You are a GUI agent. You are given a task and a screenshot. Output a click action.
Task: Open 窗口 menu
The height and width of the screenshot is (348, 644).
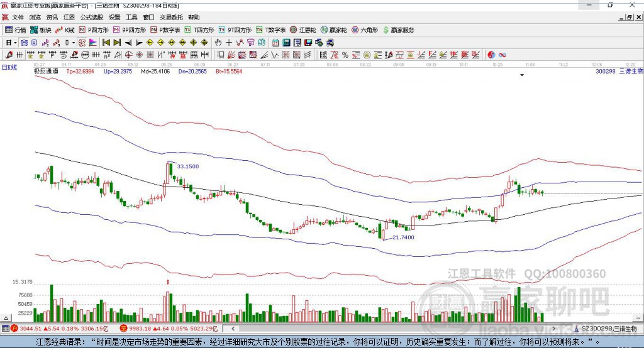coord(148,17)
